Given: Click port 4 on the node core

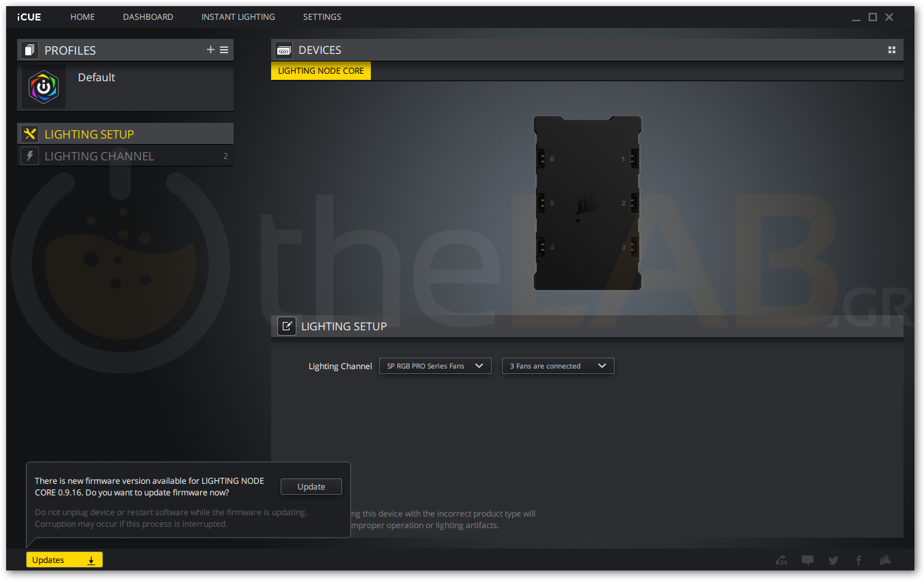Looking at the screenshot, I should (x=542, y=247).
